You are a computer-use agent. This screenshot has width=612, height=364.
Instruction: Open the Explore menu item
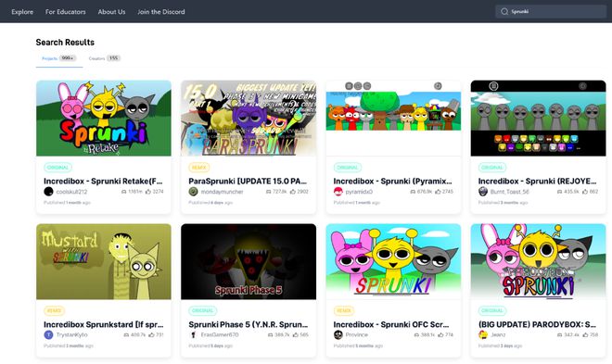(22, 12)
